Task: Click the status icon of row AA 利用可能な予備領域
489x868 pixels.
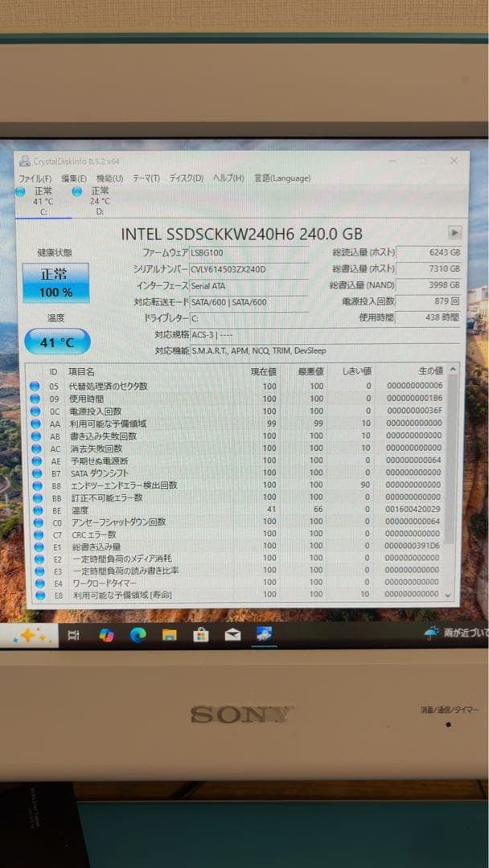Action: (35, 424)
